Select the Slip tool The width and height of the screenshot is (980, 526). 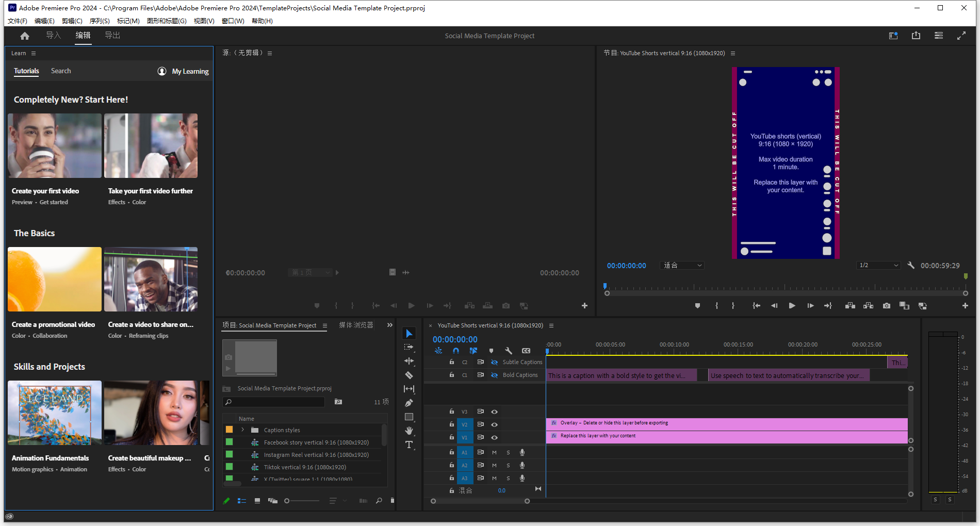point(409,389)
